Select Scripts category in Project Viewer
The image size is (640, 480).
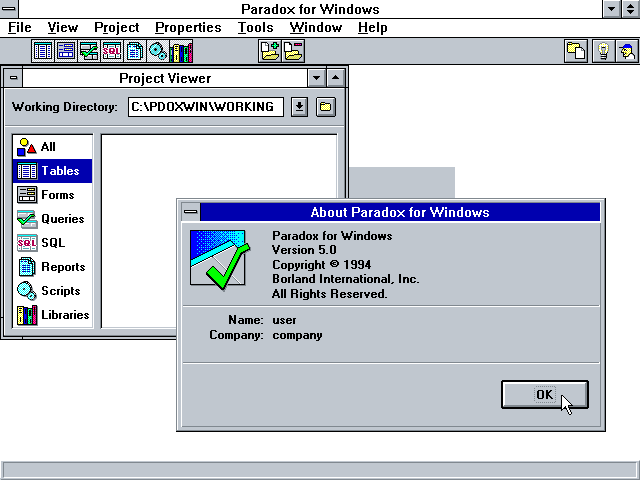53,291
